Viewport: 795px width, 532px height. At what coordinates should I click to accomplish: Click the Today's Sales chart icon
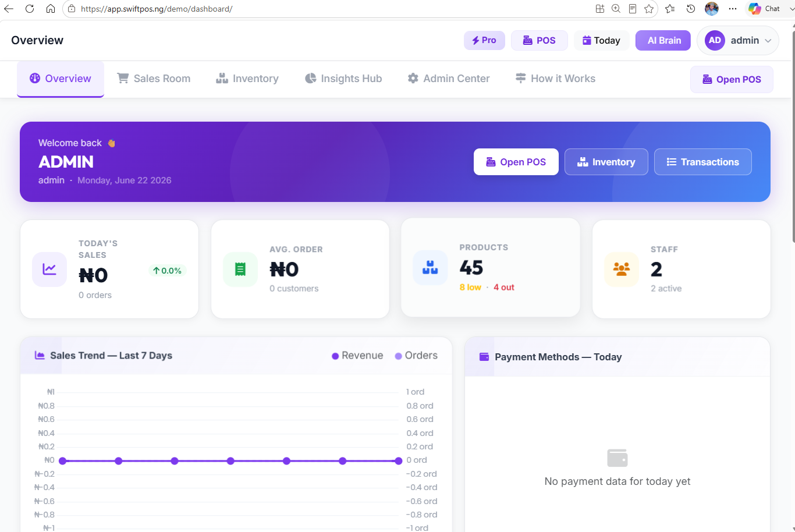pos(49,269)
